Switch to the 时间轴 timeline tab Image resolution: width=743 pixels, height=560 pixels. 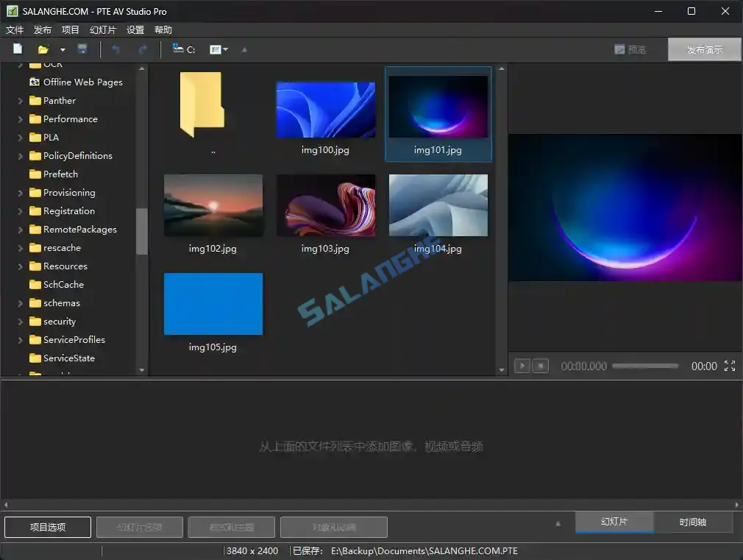692,522
